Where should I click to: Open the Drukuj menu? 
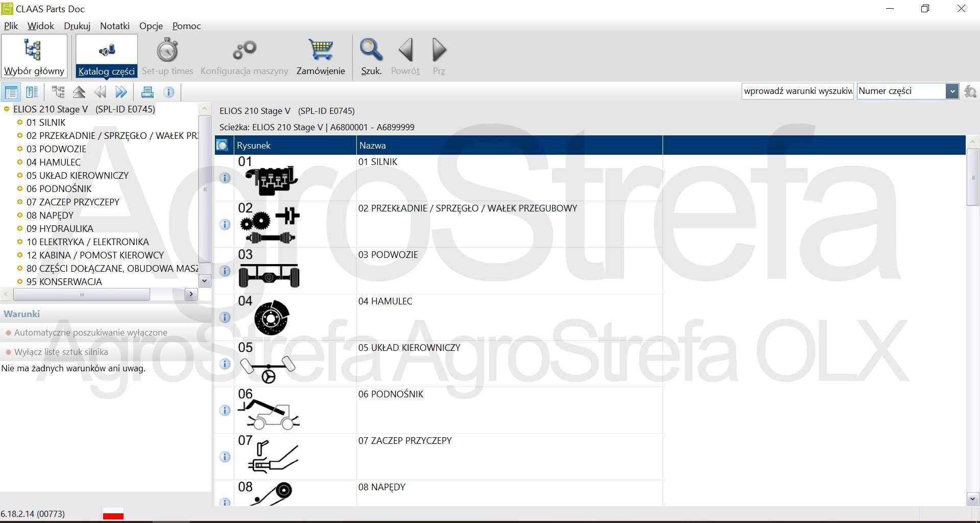pyautogui.click(x=77, y=26)
